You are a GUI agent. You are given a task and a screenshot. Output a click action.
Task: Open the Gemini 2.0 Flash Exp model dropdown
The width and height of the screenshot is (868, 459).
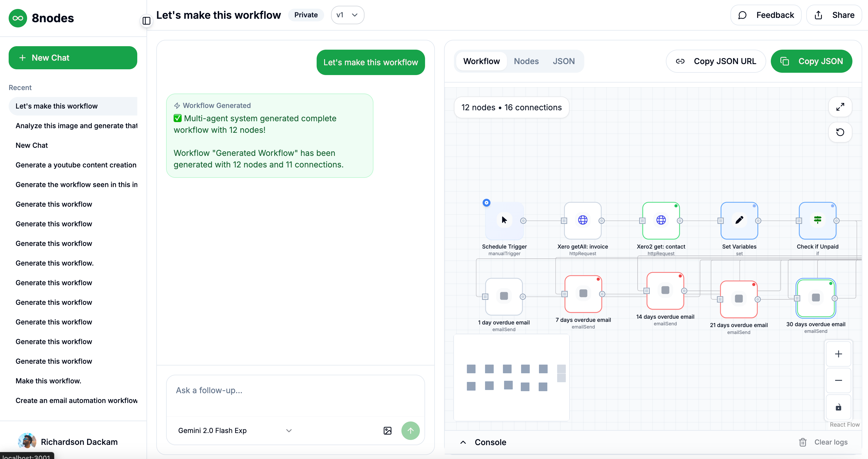(235, 431)
